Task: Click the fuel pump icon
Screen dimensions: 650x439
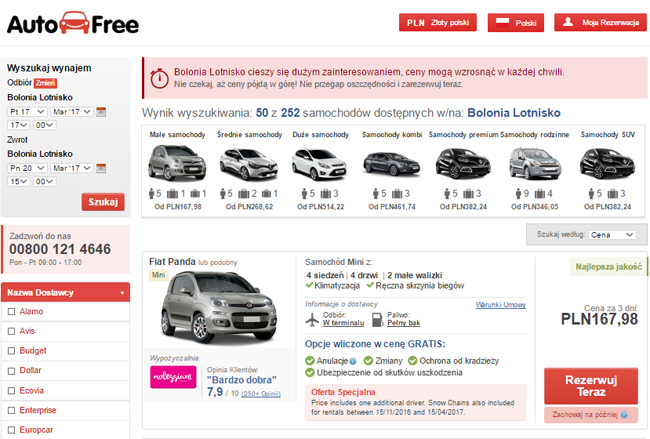Action: click(377, 320)
